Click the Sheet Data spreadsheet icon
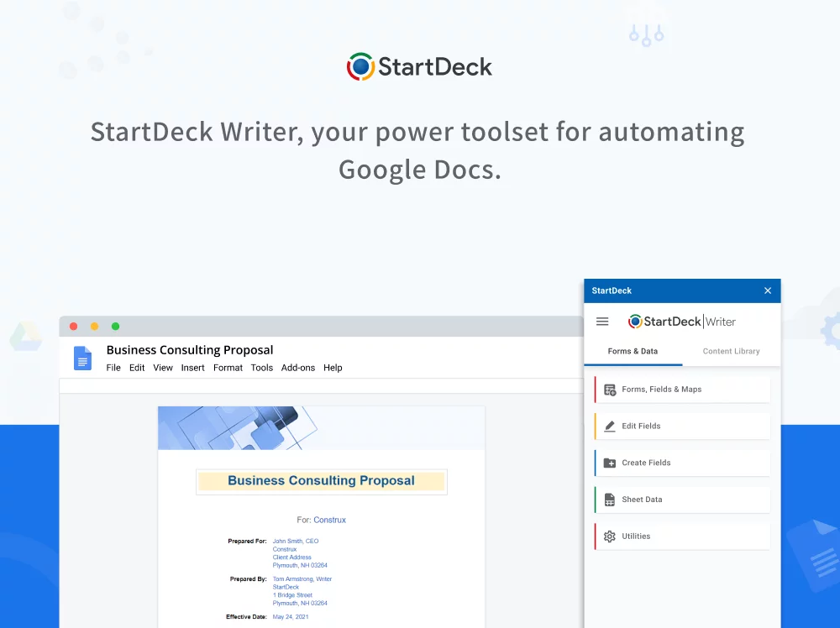This screenshot has height=628, width=840. [610, 500]
